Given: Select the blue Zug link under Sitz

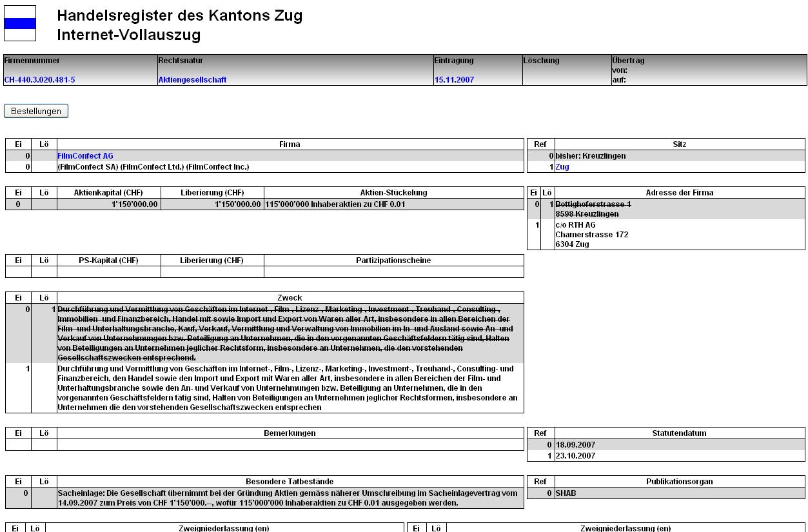Looking at the screenshot, I should (x=562, y=167).
